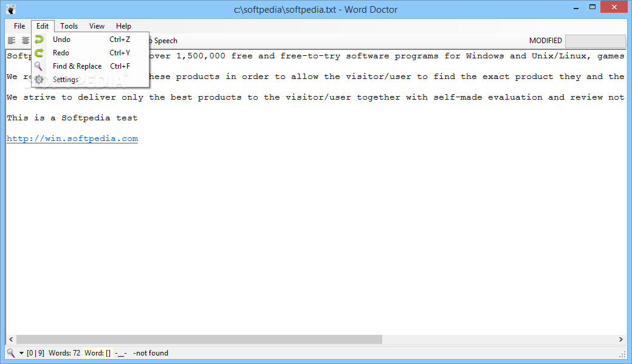Open the dropdown arrow next to status bar search
This screenshot has width=632, height=364.
tap(21, 353)
